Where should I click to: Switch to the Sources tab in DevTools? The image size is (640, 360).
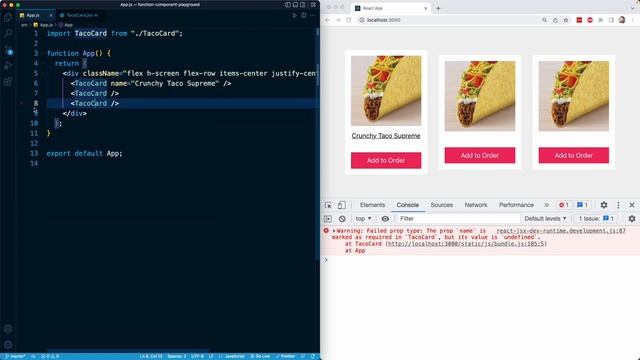click(x=441, y=205)
